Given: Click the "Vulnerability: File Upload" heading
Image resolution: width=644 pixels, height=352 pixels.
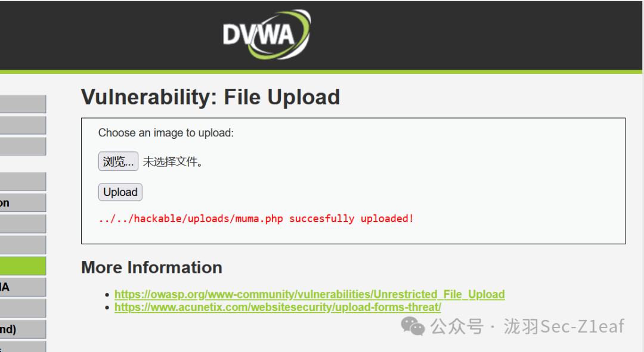Looking at the screenshot, I should (x=210, y=98).
